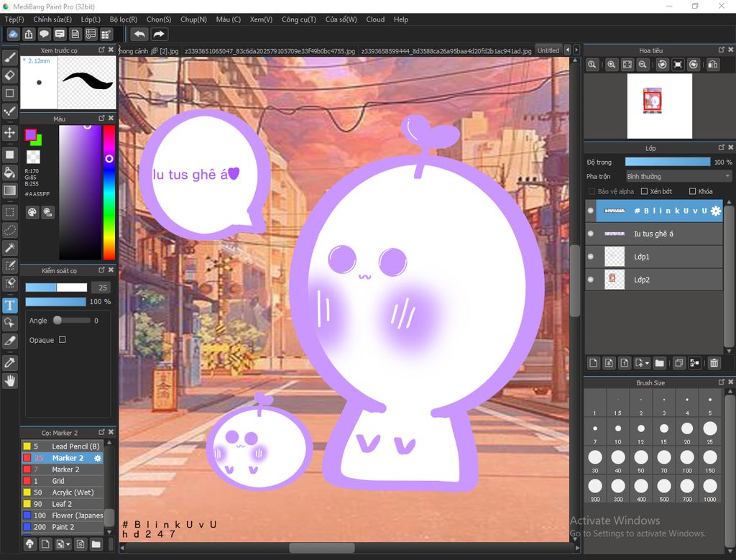The width and height of the screenshot is (736, 560).
Task: Adjust the Độ trong opacity slider
Action: pos(668,162)
